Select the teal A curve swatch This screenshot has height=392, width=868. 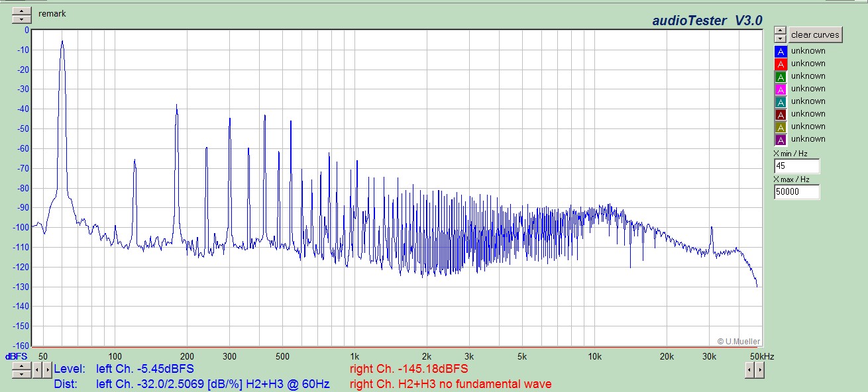(x=781, y=101)
